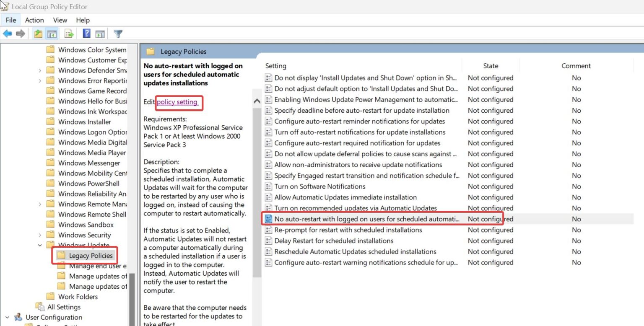Toggle the Show/Hide Action Pane toolbar icon
The image size is (644, 326).
point(101,34)
